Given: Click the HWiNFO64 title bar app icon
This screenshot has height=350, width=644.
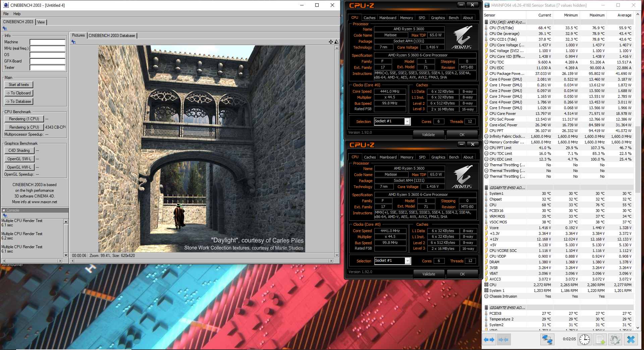Looking at the screenshot, I should 487,5.
